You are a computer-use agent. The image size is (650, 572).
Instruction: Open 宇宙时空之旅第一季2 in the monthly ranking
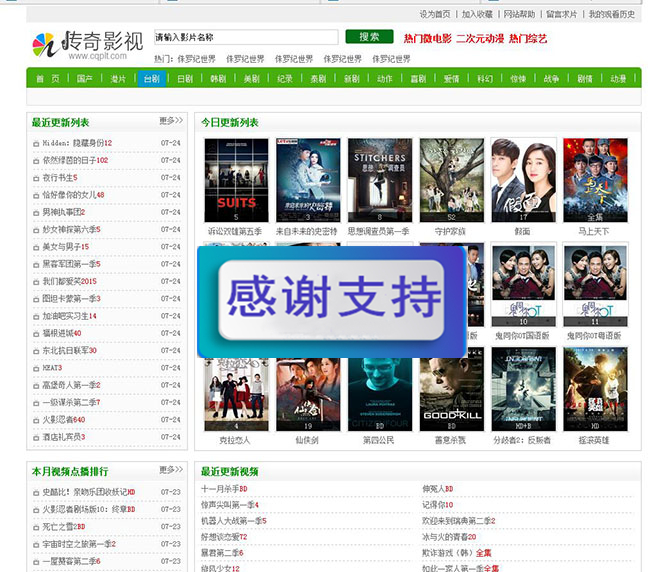[79, 544]
